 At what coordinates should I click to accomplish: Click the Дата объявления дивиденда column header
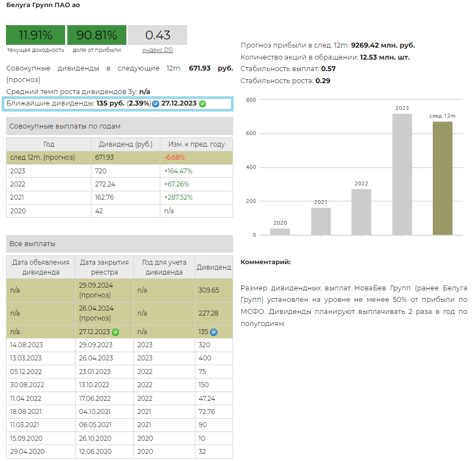click(40, 267)
